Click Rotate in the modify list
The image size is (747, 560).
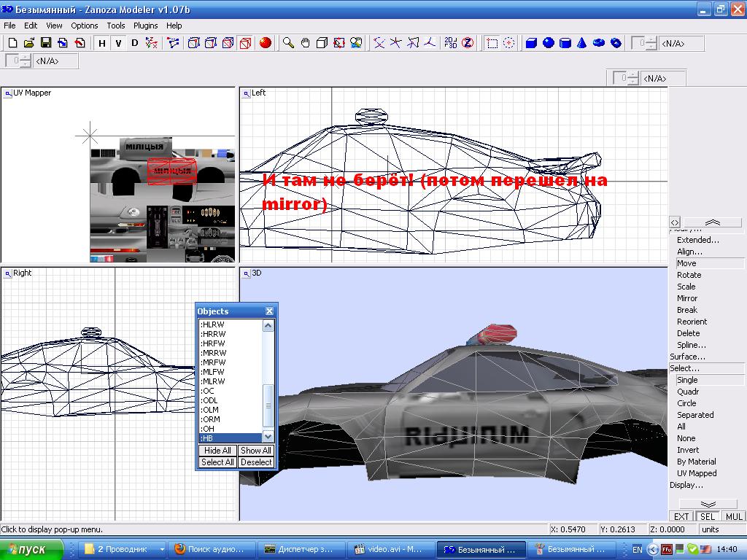[689, 275]
